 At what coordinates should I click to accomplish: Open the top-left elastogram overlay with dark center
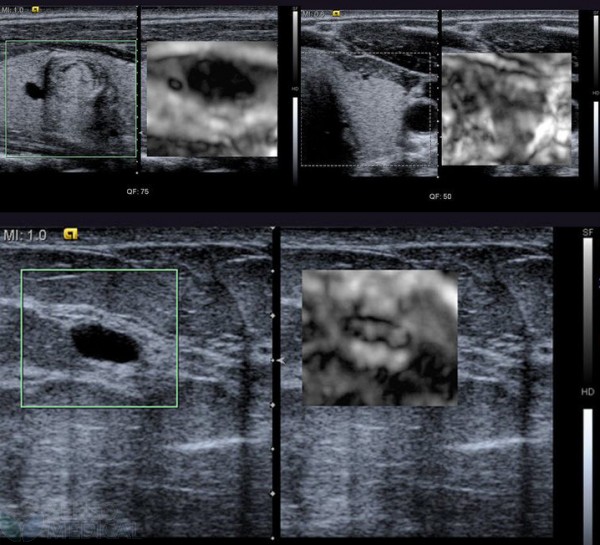click(x=211, y=98)
